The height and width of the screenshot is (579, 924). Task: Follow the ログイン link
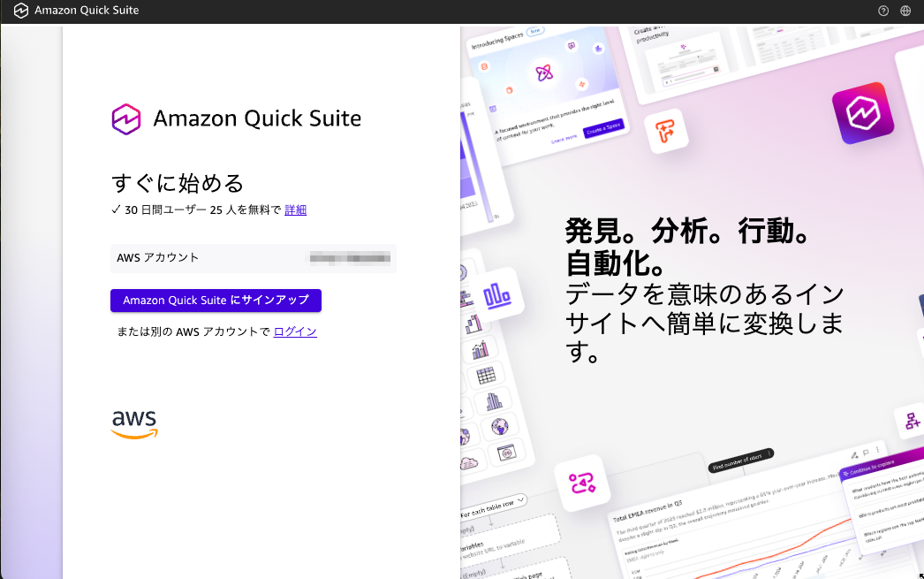(x=295, y=331)
